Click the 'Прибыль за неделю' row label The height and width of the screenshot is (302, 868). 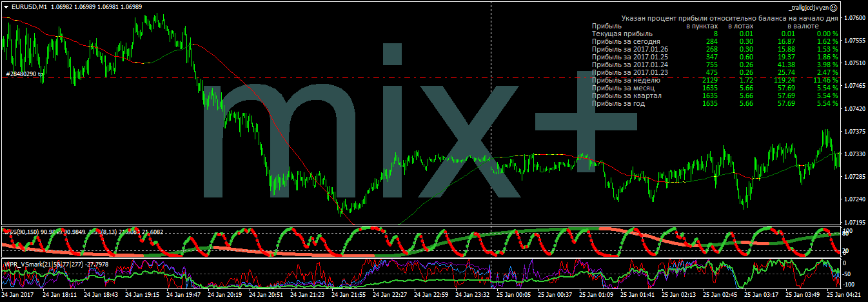click(x=625, y=80)
